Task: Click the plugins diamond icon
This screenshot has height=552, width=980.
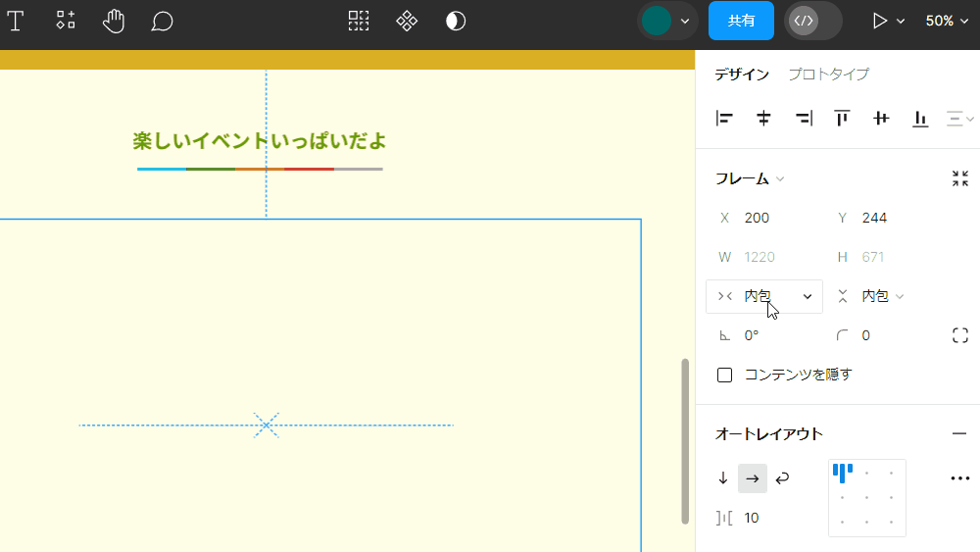Action: click(407, 21)
